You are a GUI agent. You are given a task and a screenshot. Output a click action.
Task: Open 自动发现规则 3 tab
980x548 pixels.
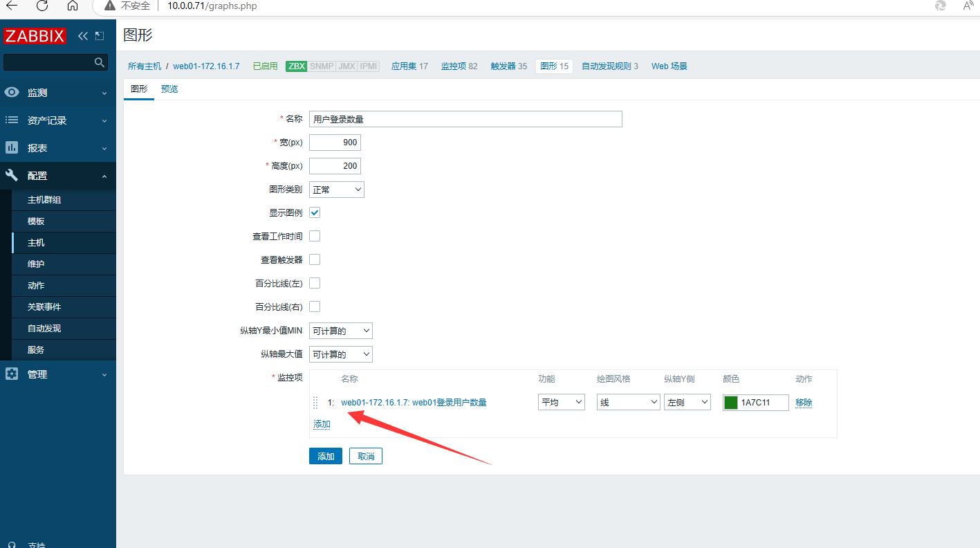point(610,66)
